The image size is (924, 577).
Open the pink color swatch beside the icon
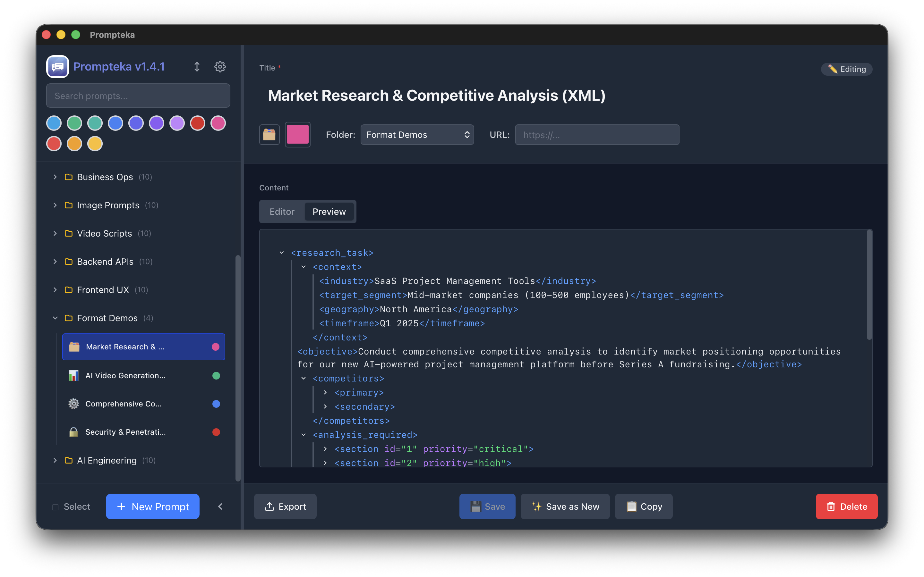pyautogui.click(x=297, y=134)
